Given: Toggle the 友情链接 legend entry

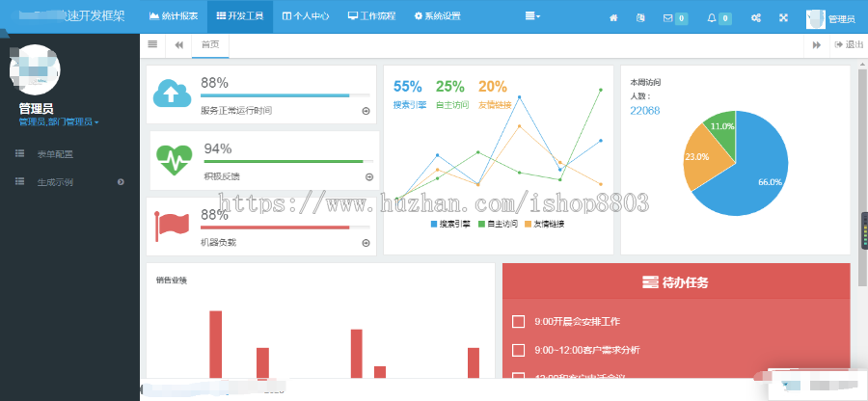Looking at the screenshot, I should tap(544, 224).
